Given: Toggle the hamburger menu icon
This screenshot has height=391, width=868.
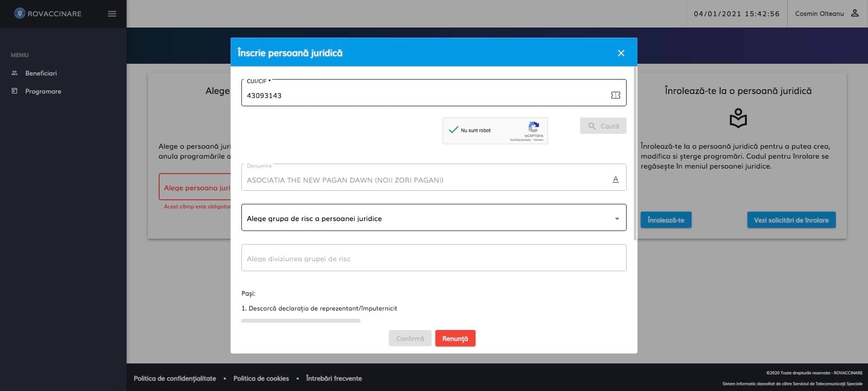Looking at the screenshot, I should (x=112, y=14).
